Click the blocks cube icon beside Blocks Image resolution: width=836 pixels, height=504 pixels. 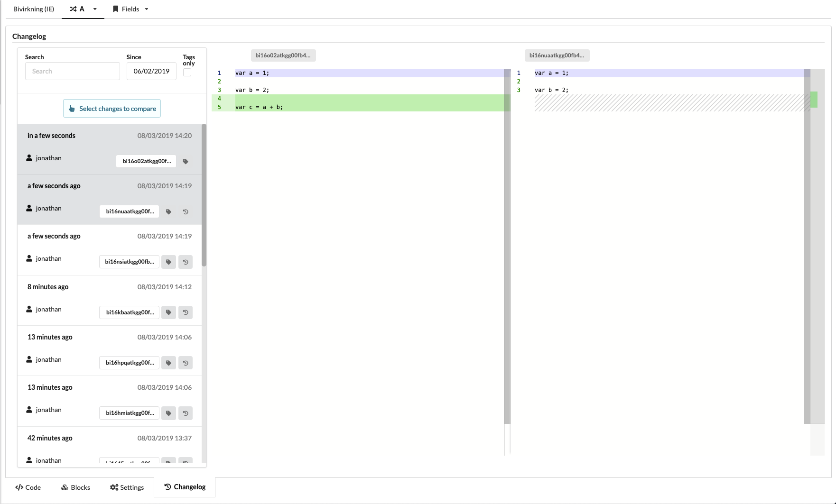(64, 487)
